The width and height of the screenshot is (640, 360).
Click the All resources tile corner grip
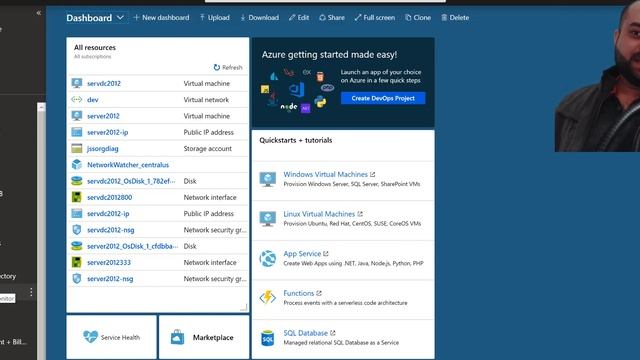(x=244, y=307)
